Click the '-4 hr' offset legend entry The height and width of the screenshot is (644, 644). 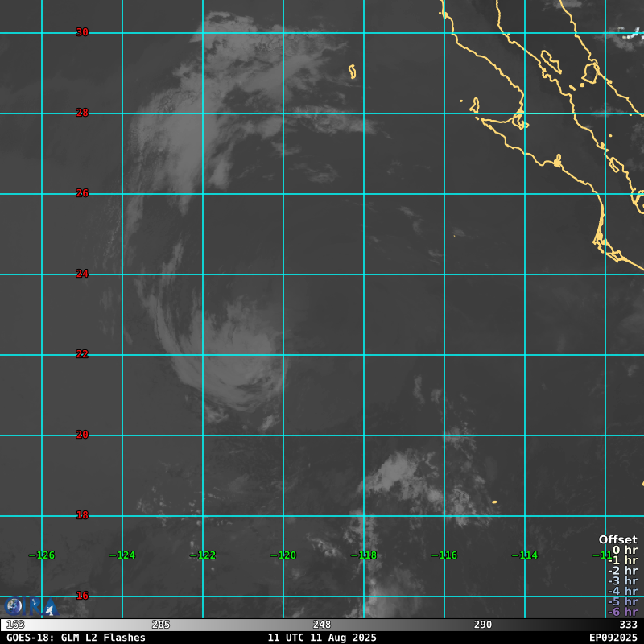click(x=623, y=591)
